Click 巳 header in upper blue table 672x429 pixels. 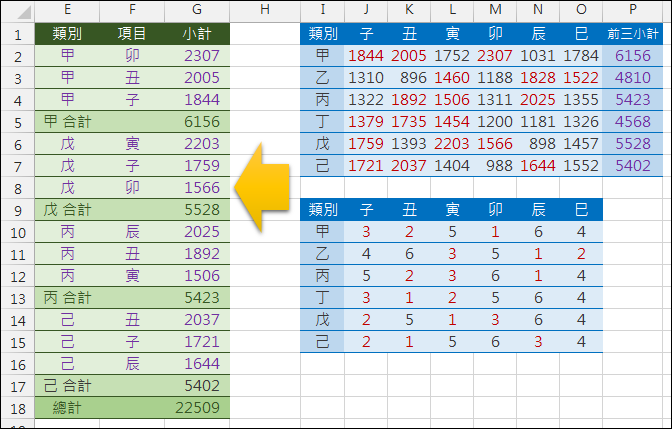click(x=581, y=34)
